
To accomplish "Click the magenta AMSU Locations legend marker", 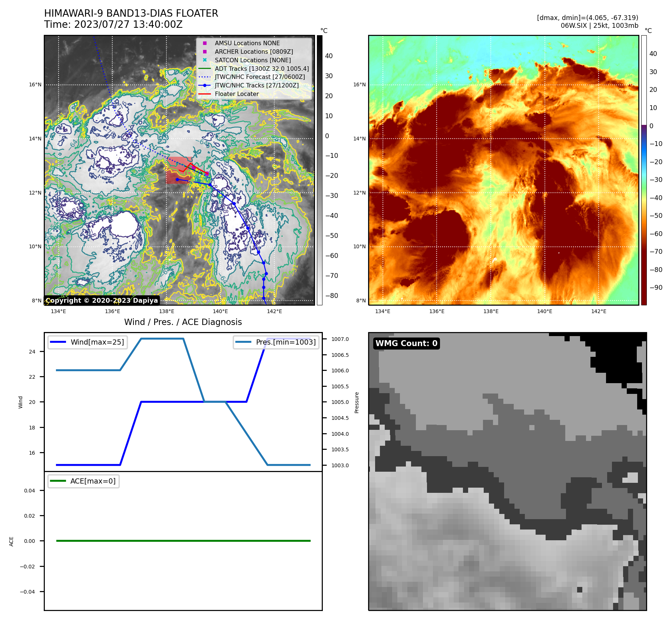I will 205,43.
